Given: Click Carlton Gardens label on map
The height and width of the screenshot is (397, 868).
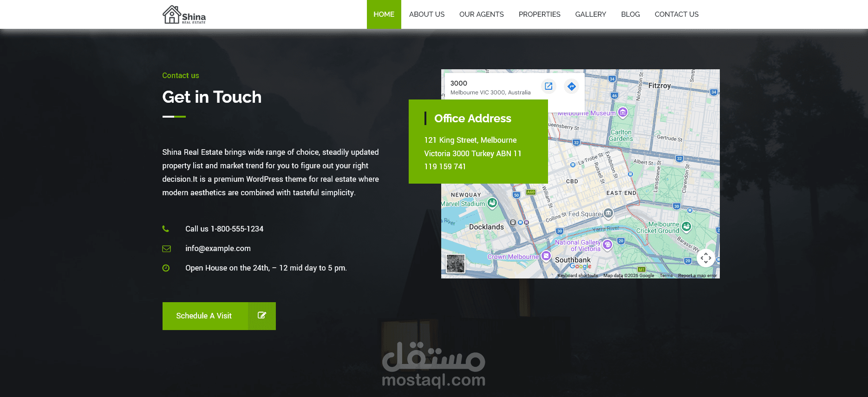Looking at the screenshot, I should (621, 135).
